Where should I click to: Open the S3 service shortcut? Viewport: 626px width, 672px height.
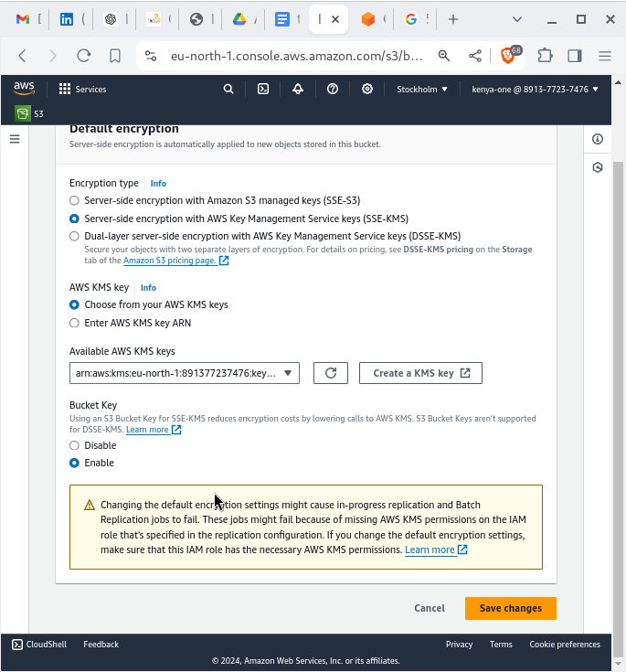coord(29,113)
